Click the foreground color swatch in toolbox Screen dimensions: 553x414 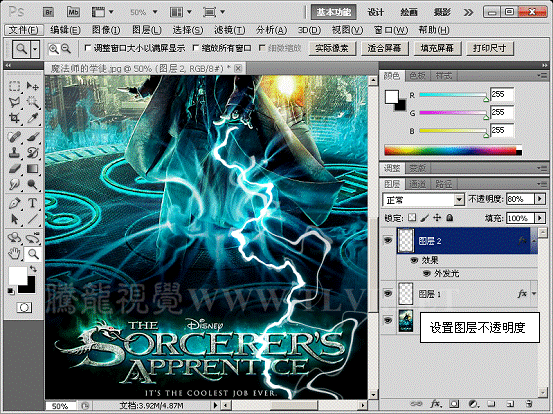[18, 275]
